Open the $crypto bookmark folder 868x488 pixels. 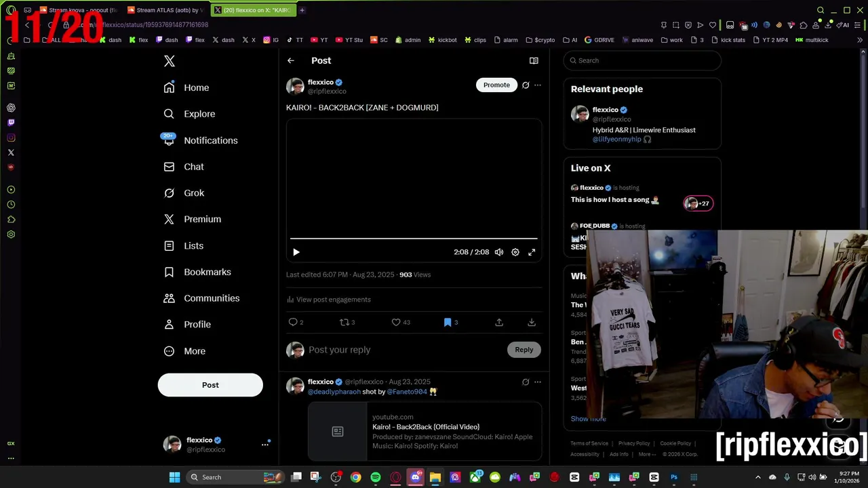click(540, 40)
